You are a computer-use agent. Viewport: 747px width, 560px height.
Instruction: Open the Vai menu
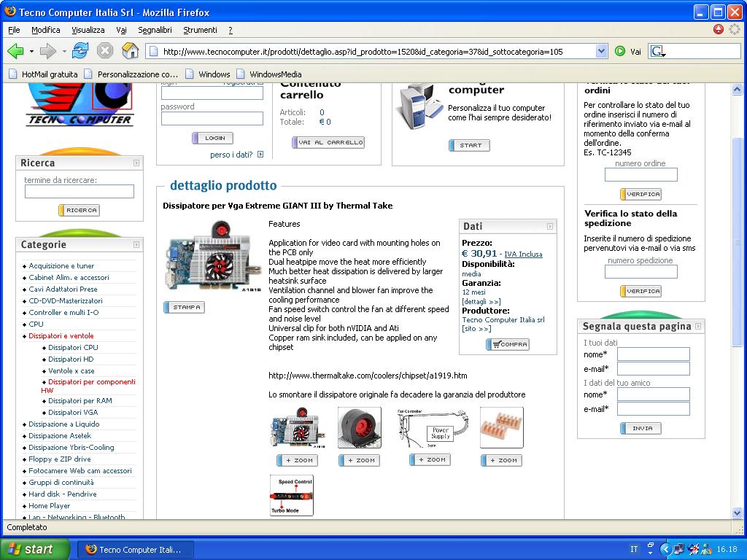(121, 29)
